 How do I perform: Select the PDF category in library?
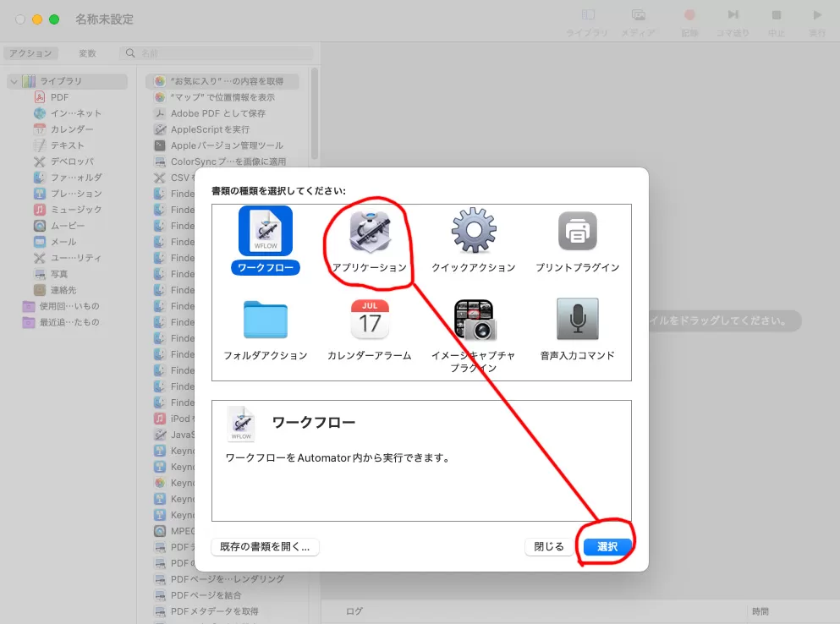point(59,97)
